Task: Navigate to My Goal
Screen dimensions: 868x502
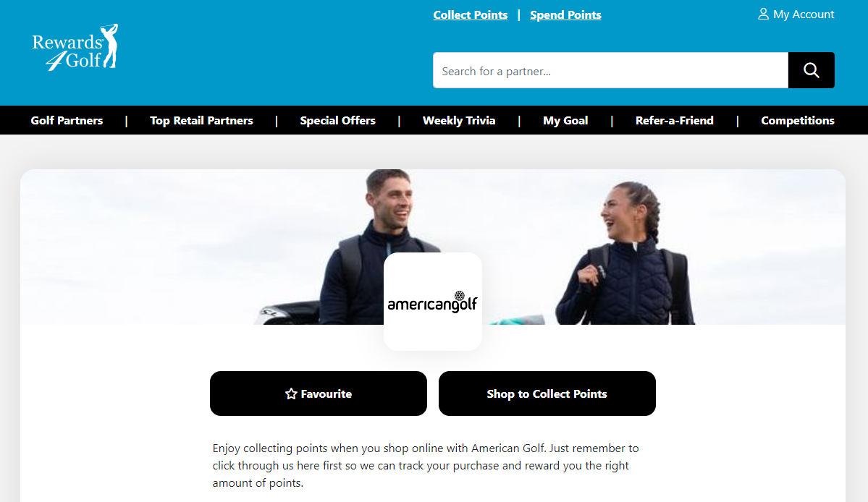Action: [565, 121]
